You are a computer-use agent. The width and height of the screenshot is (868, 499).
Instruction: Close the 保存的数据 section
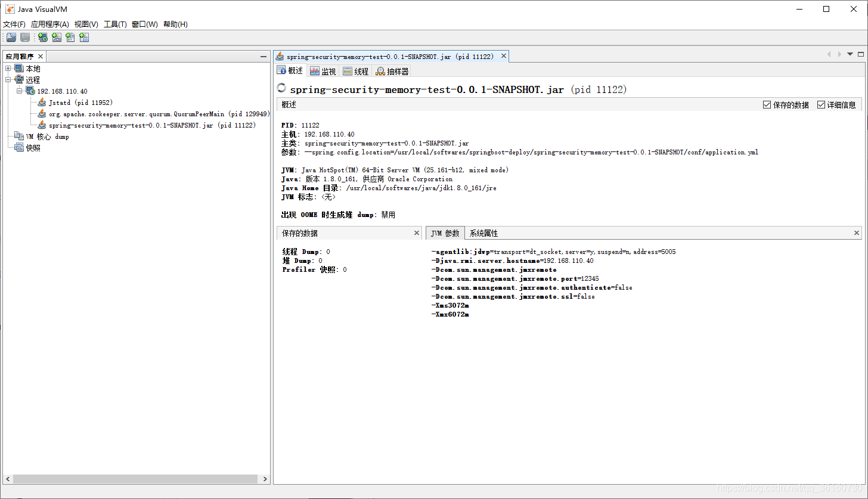pyautogui.click(x=417, y=233)
